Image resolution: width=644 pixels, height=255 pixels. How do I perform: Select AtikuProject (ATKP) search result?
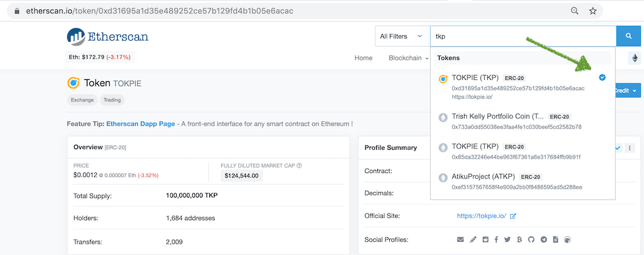click(x=523, y=181)
